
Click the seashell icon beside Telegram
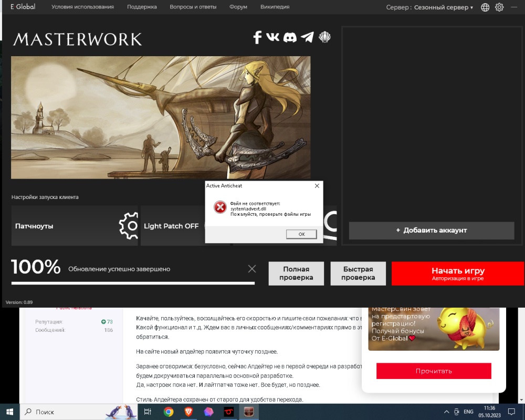pos(325,37)
